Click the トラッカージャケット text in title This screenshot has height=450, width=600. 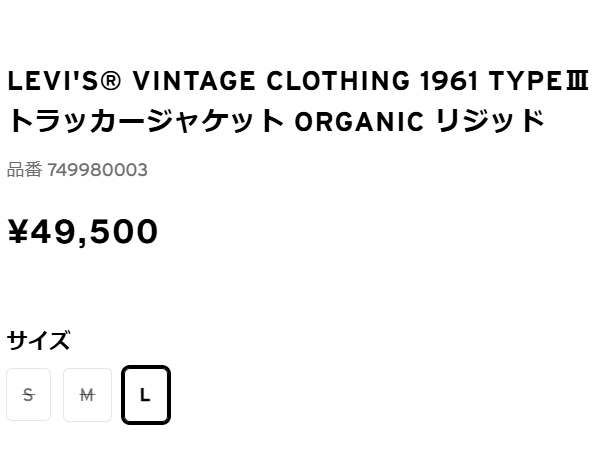(x=146, y=122)
